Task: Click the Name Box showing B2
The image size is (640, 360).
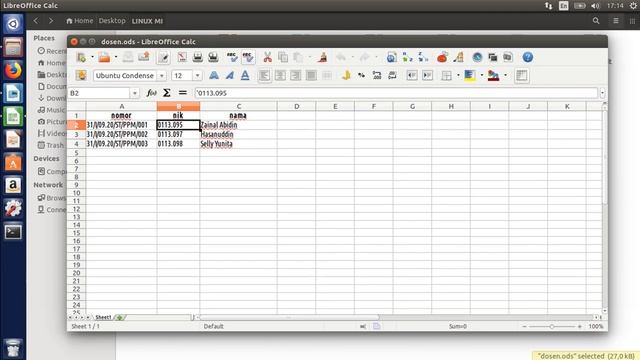Action: click(x=100, y=93)
